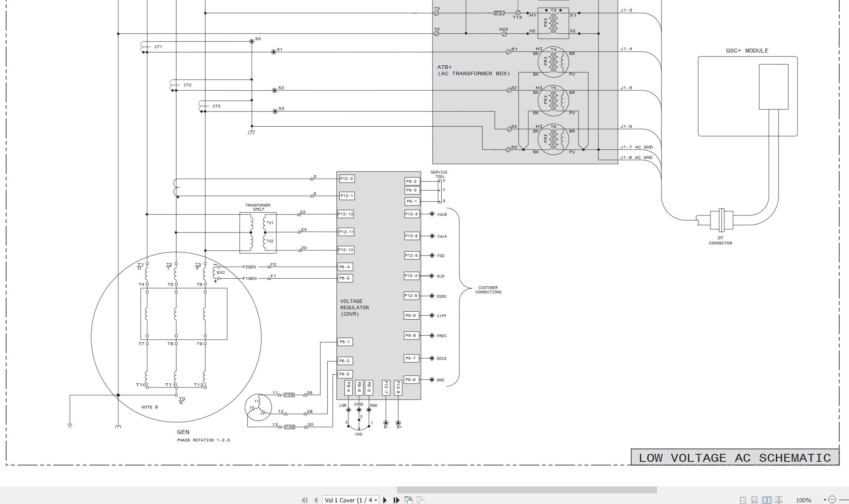Click the P12-12 terminal box
849x504 pixels.
pos(346,214)
